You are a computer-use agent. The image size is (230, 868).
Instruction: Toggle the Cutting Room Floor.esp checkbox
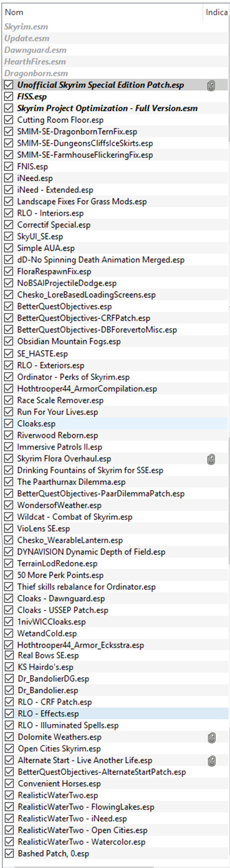(x=8, y=120)
